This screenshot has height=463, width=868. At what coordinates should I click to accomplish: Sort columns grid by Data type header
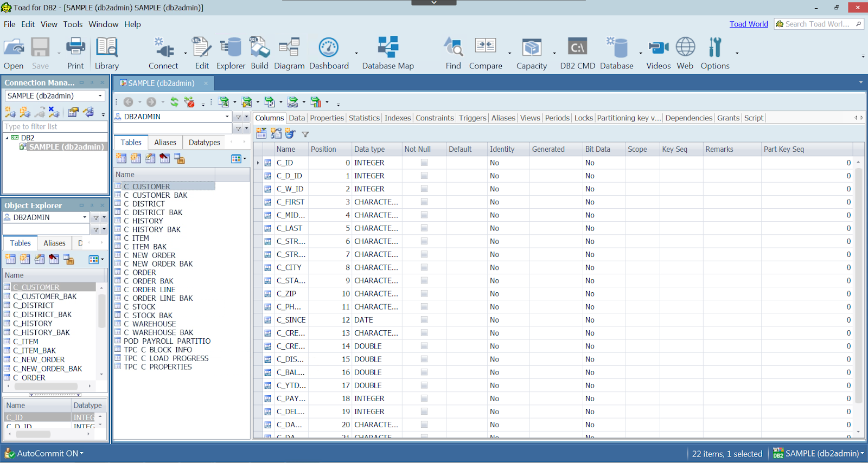coord(376,149)
